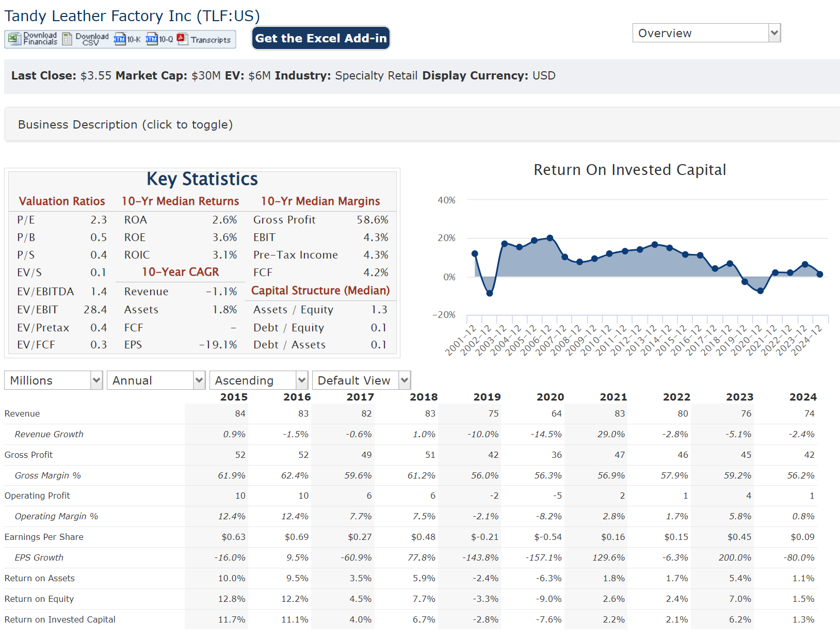Click the Valuation Ratios header
This screenshot has width=840, height=638.
62,201
